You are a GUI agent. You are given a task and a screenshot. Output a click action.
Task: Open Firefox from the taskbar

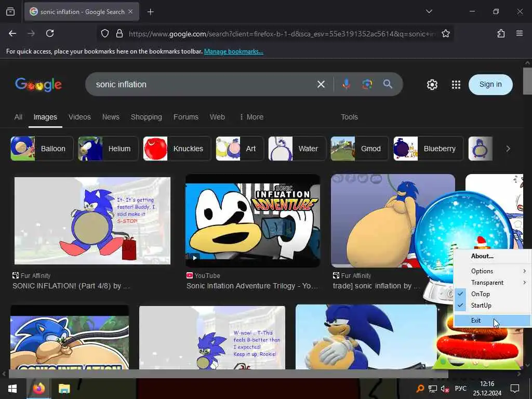pos(38,389)
